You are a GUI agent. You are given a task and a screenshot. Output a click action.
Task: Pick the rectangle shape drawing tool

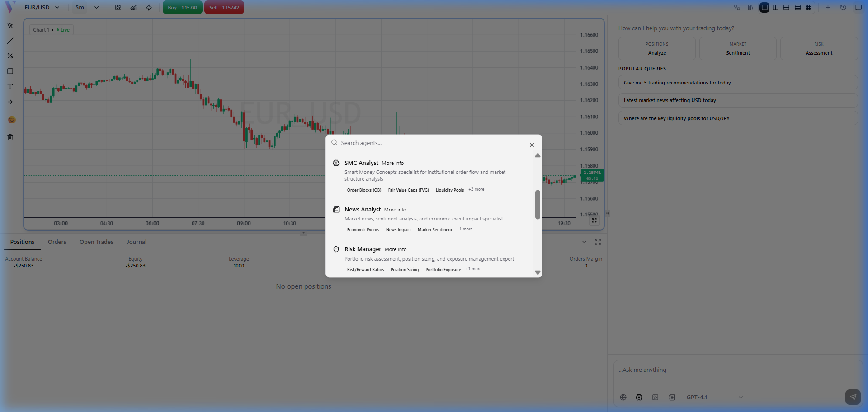point(10,71)
